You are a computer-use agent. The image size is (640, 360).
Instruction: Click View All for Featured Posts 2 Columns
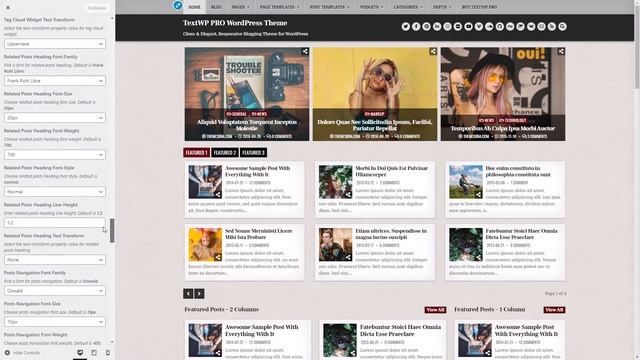[x=435, y=310]
